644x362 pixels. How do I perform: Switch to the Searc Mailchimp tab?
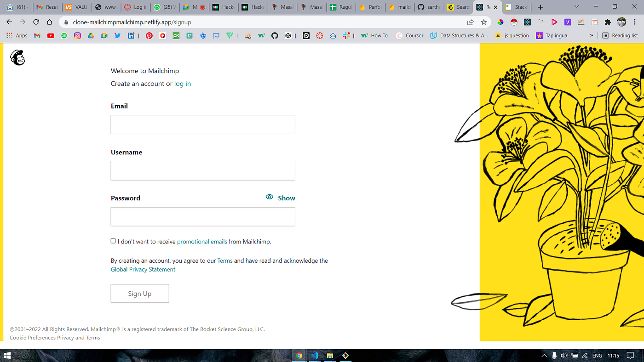pos(459,7)
